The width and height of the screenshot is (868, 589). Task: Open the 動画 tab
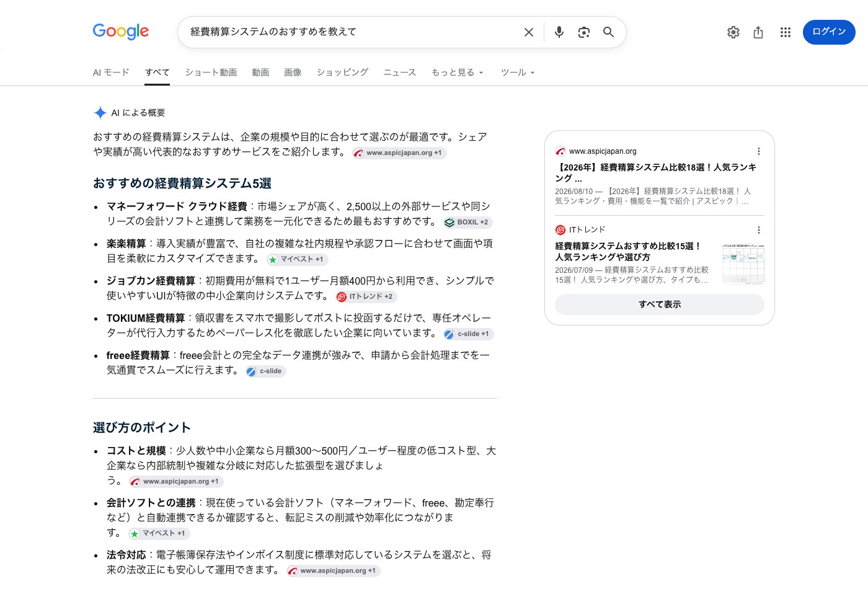click(x=260, y=73)
